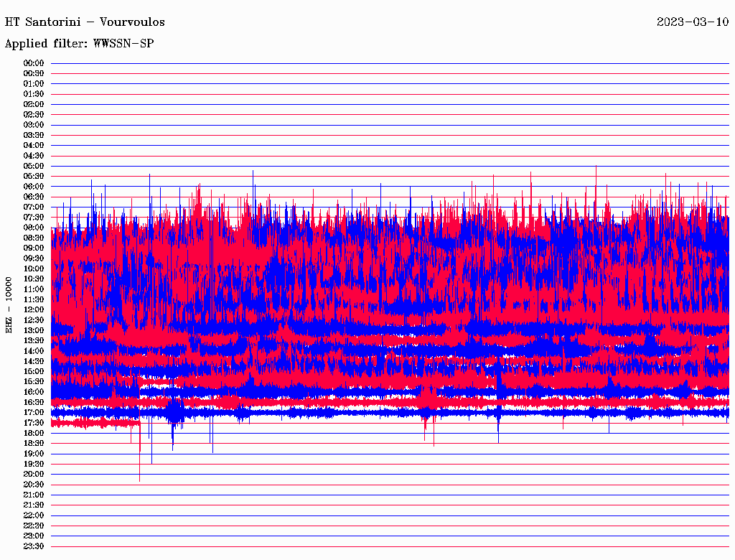
Task: Select the date 2023-03-10 in the header
Action: 693,22
